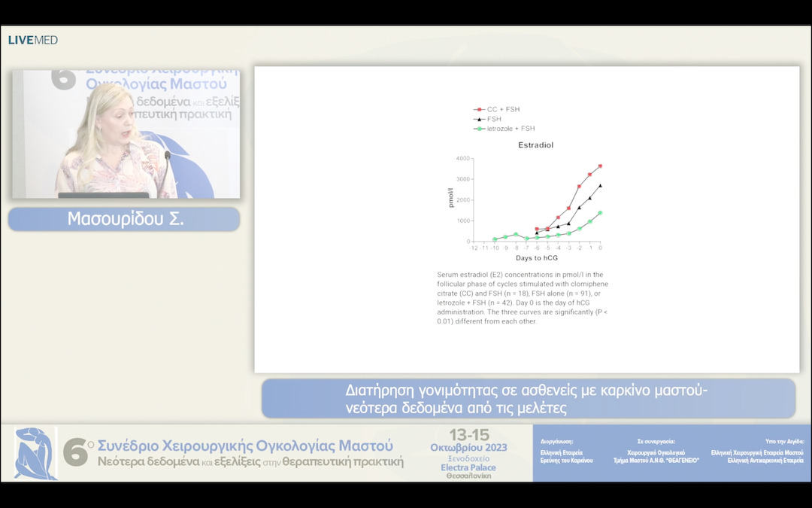Click the LIVEMED logo
This screenshot has height=508, width=812.
33,40
